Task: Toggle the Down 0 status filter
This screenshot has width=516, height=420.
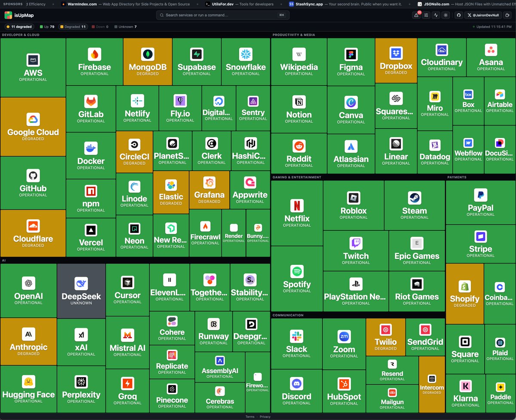Action: [x=99, y=27]
